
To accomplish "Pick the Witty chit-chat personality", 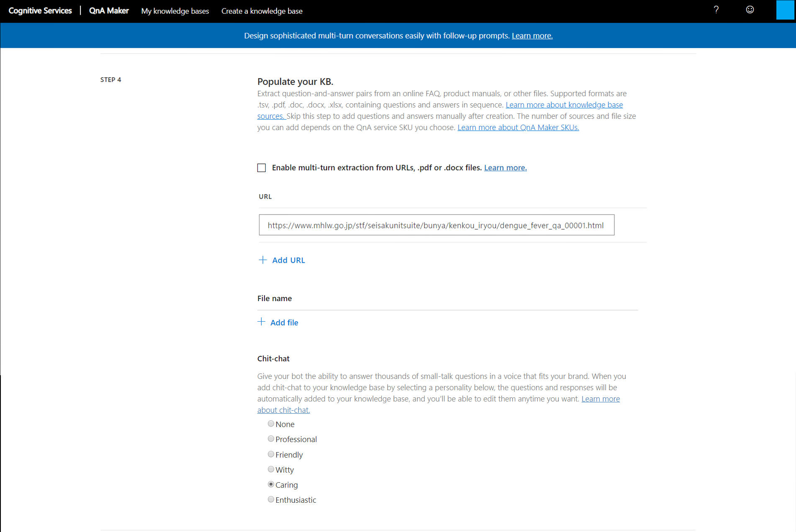I will pyautogui.click(x=271, y=469).
